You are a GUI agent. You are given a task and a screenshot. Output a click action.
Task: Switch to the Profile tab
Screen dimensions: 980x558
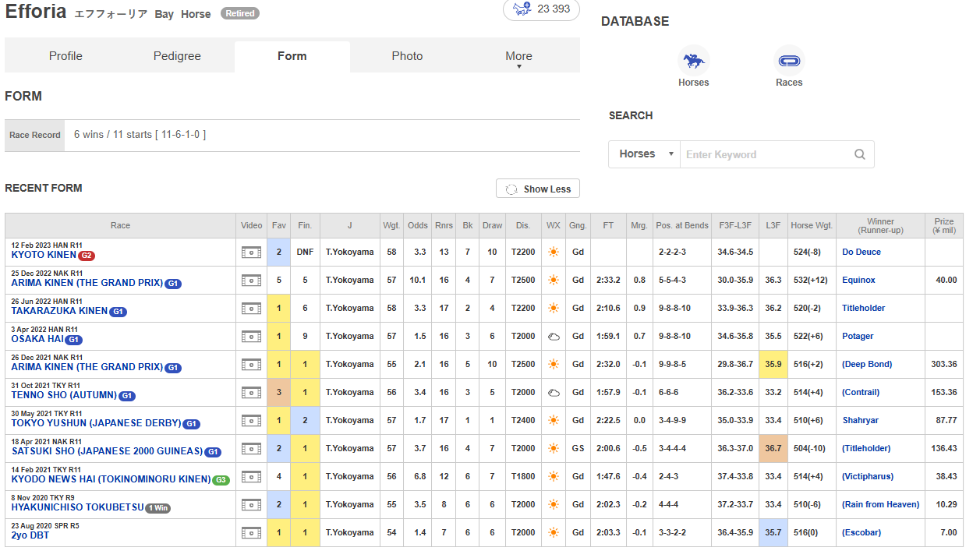pos(65,56)
